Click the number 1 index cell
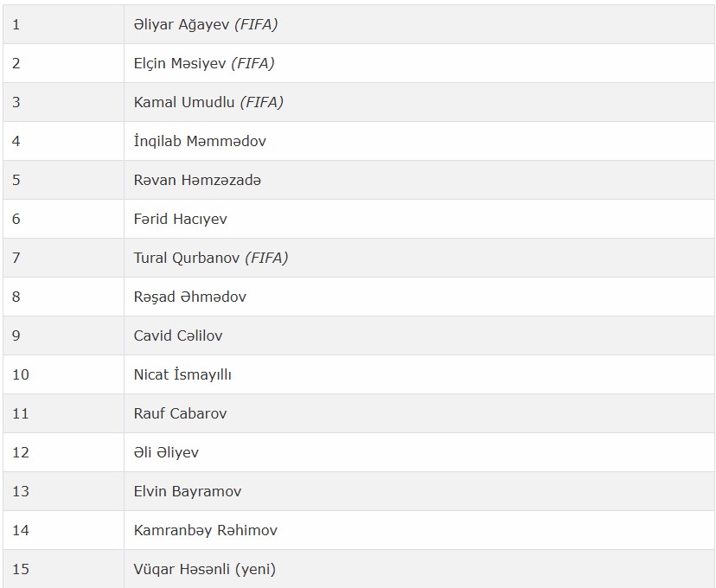The image size is (716, 588). pyautogui.click(x=63, y=25)
